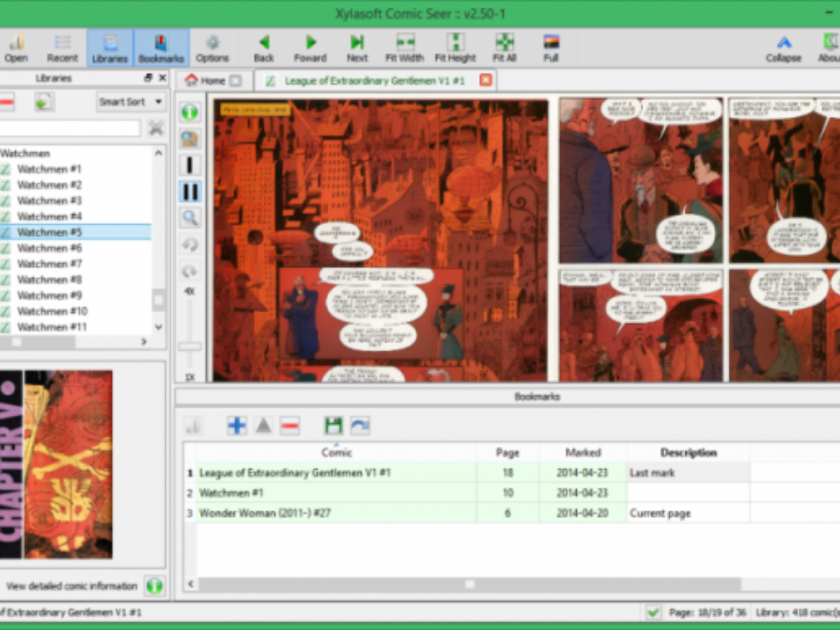Add a new bookmark with plus icon
The height and width of the screenshot is (630, 840).
[x=237, y=426]
